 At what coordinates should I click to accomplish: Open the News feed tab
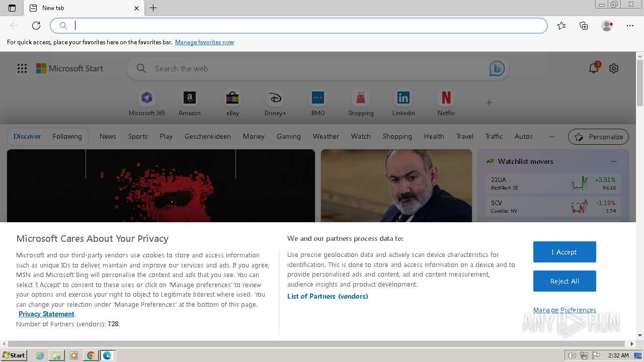pos(108,136)
